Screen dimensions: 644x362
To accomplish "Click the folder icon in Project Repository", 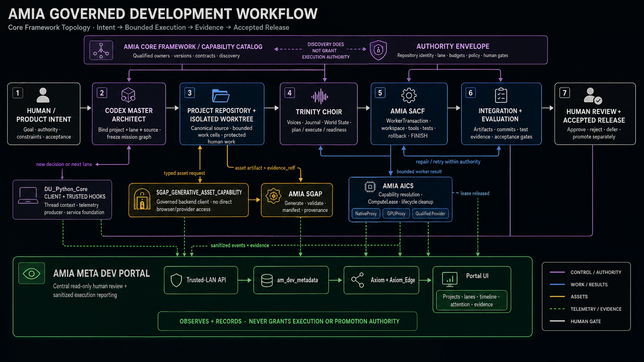I will [x=221, y=95].
